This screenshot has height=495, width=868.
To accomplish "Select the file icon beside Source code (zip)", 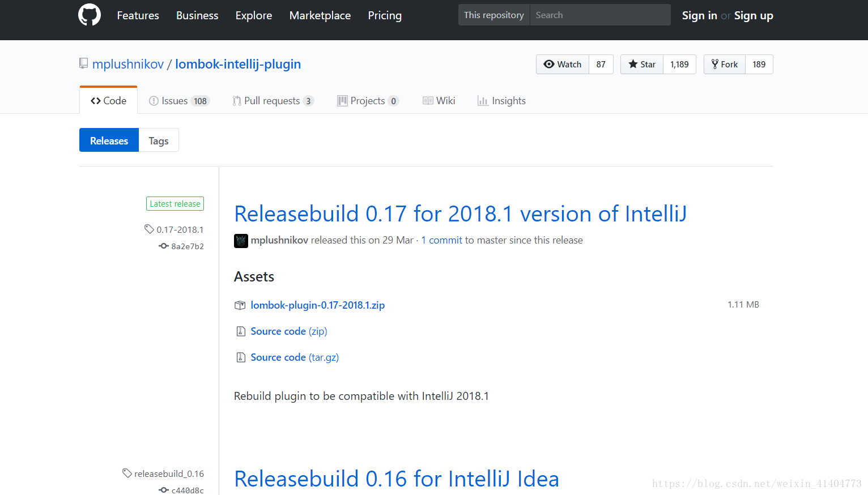I will [x=241, y=331].
